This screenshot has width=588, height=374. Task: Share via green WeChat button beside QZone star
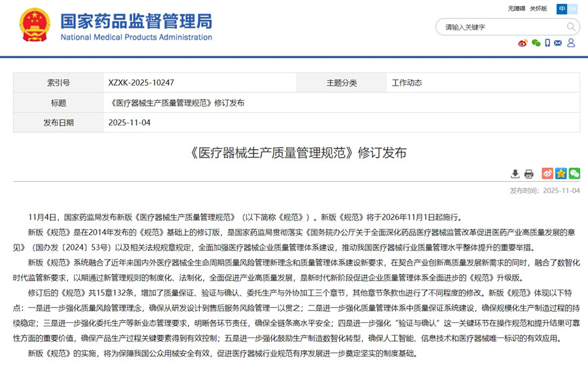click(x=574, y=173)
